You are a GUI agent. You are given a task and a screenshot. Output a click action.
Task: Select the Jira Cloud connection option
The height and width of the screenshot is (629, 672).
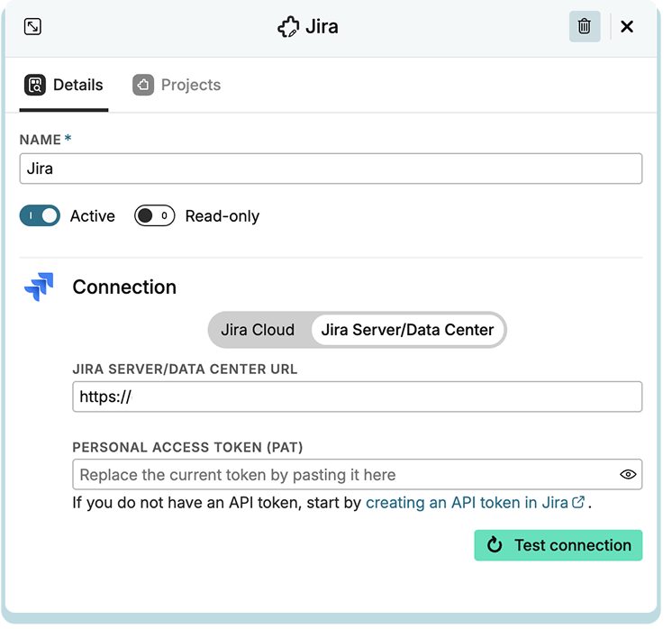coord(258,330)
